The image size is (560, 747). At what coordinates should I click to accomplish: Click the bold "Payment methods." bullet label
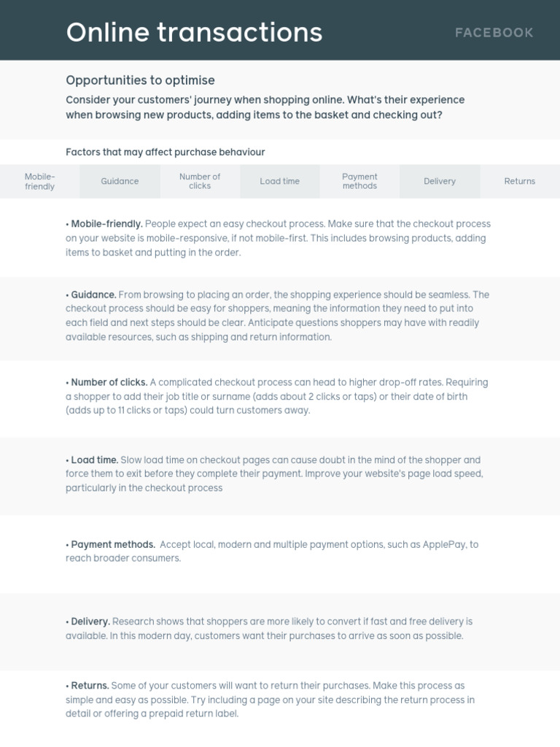point(113,544)
